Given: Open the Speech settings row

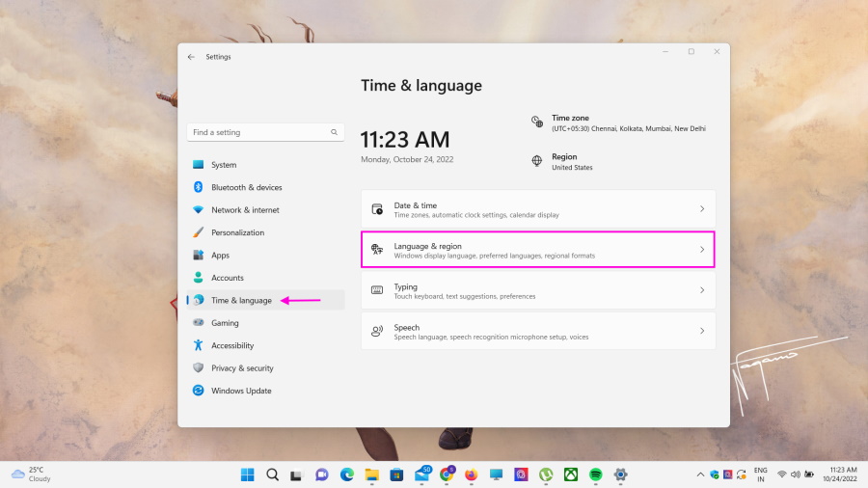Looking at the screenshot, I should [537, 331].
